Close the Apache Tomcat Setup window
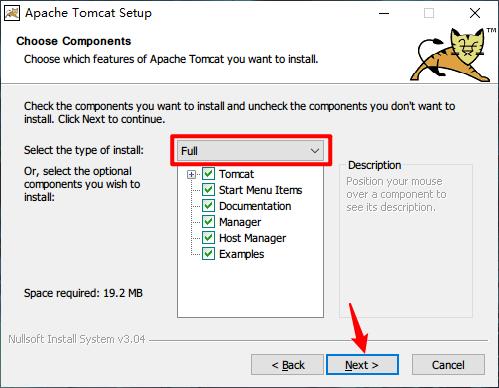This screenshot has width=499, height=388. click(475, 13)
